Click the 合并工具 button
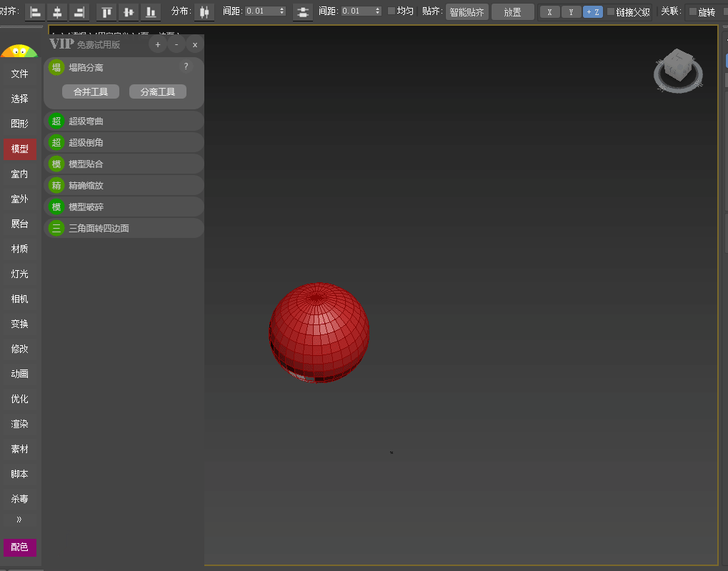The width and height of the screenshot is (728, 571). (91, 92)
